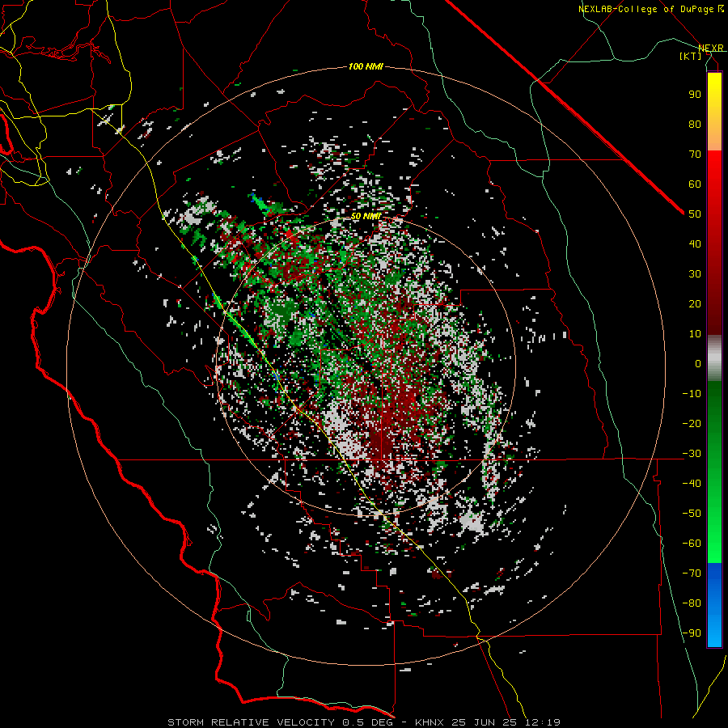Screen dimensions: 728x728
Task: Click the -40 value on velocity scale
Action: pyautogui.click(x=692, y=484)
